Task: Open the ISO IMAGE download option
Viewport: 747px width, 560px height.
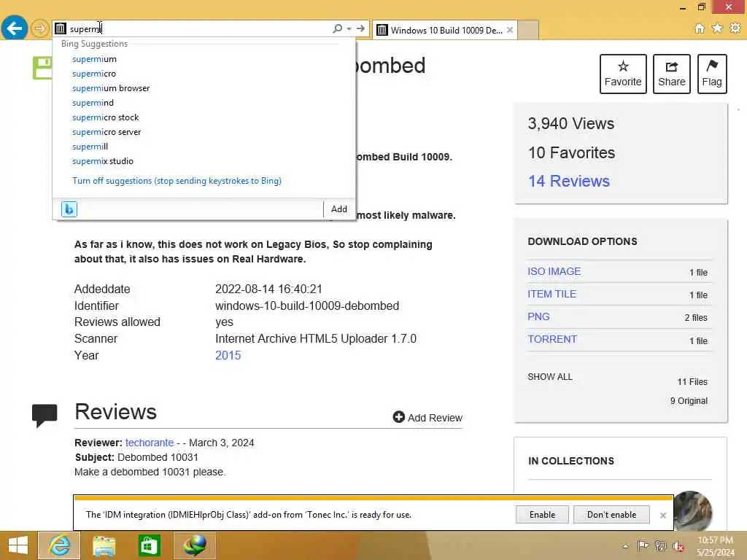Action: point(554,271)
